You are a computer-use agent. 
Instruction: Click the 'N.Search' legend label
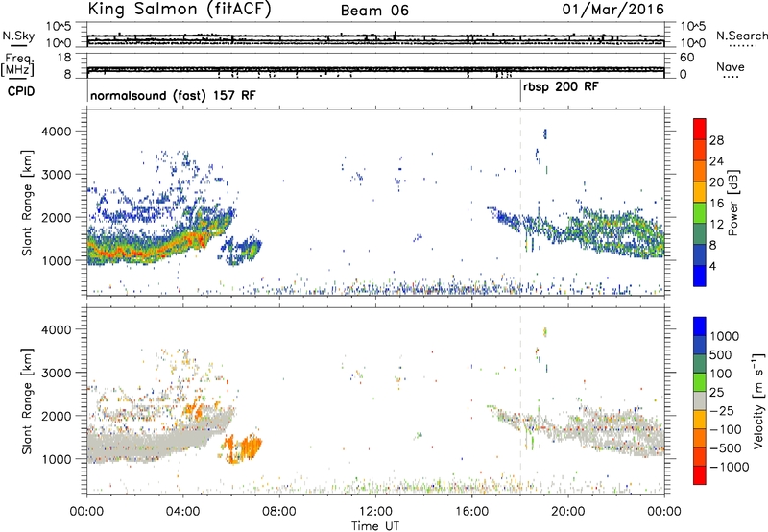pyautogui.click(x=741, y=36)
